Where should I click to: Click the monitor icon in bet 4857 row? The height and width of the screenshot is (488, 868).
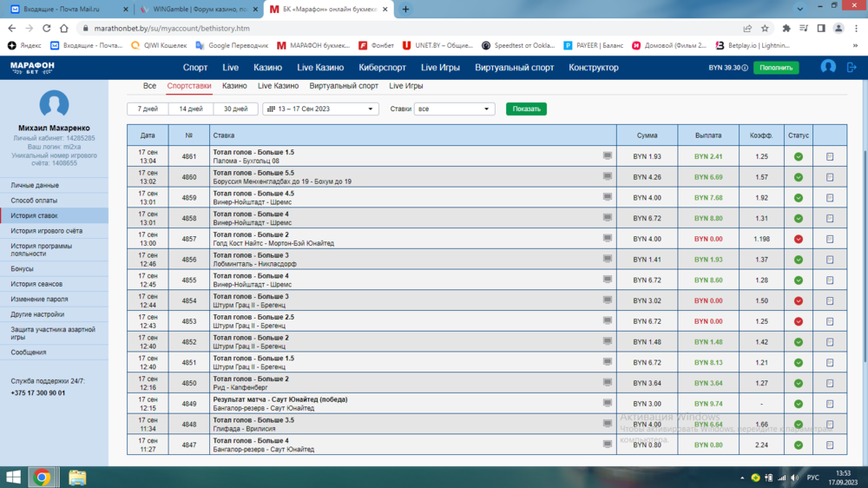pos(608,238)
